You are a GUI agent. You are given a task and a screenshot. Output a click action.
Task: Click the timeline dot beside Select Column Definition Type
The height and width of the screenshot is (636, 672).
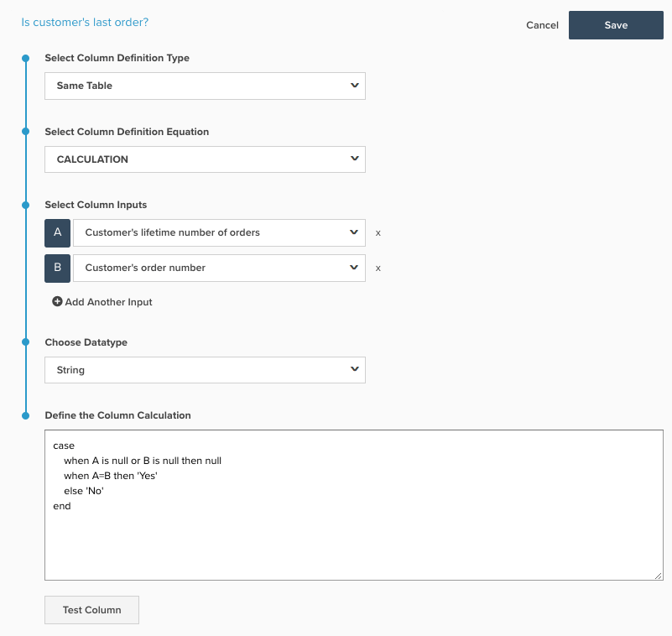click(25, 58)
